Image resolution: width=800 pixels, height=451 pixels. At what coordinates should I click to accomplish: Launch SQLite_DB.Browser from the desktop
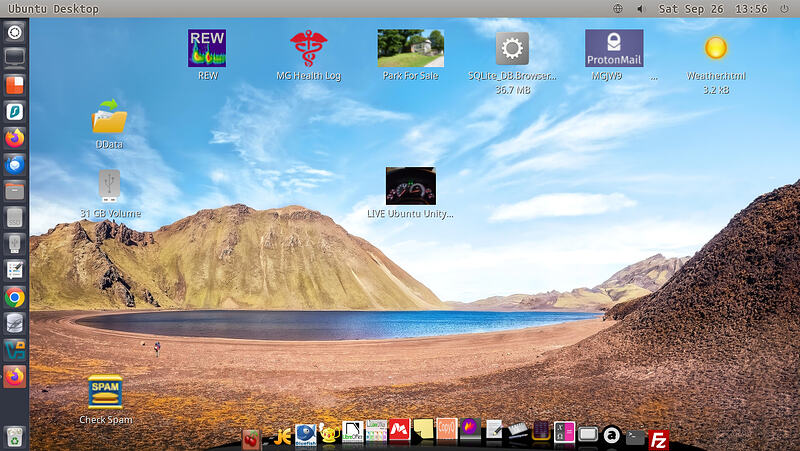point(512,48)
